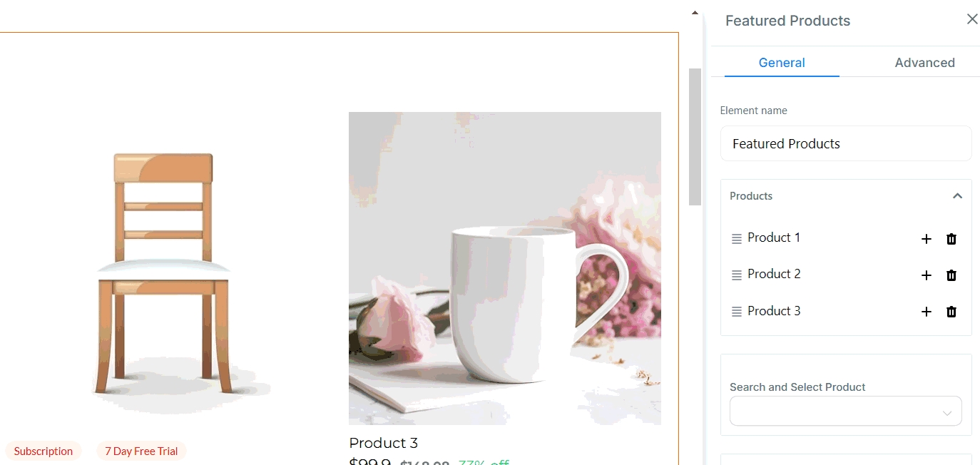
Task: Click the Element name input field
Action: 846,143
